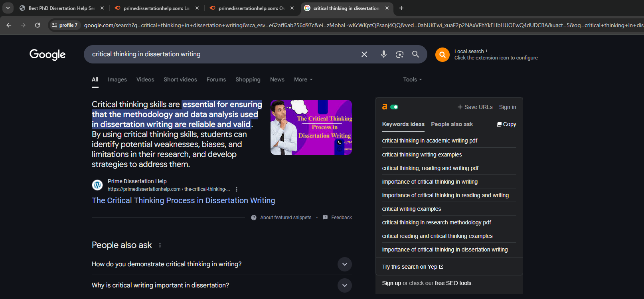Go back to the previous page
The height and width of the screenshot is (299, 644).
point(9,25)
